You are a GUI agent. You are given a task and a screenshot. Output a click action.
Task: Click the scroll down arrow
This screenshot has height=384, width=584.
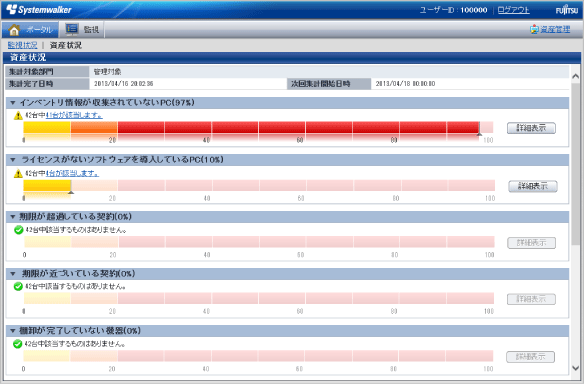[575, 368]
